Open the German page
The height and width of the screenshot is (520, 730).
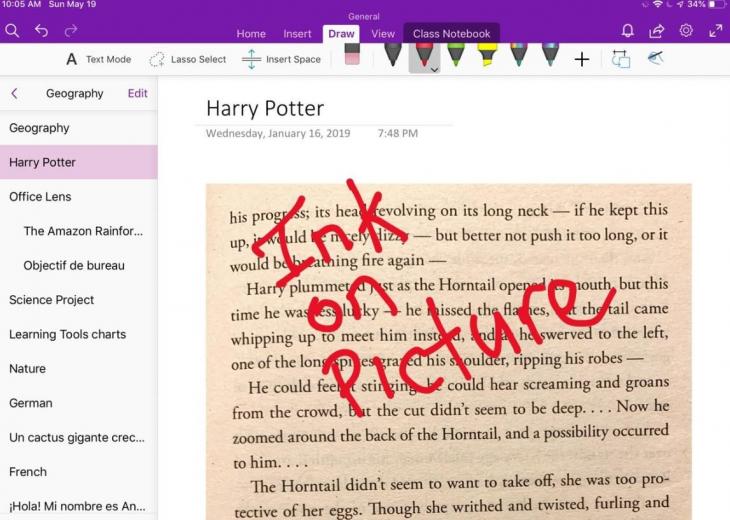79,403
